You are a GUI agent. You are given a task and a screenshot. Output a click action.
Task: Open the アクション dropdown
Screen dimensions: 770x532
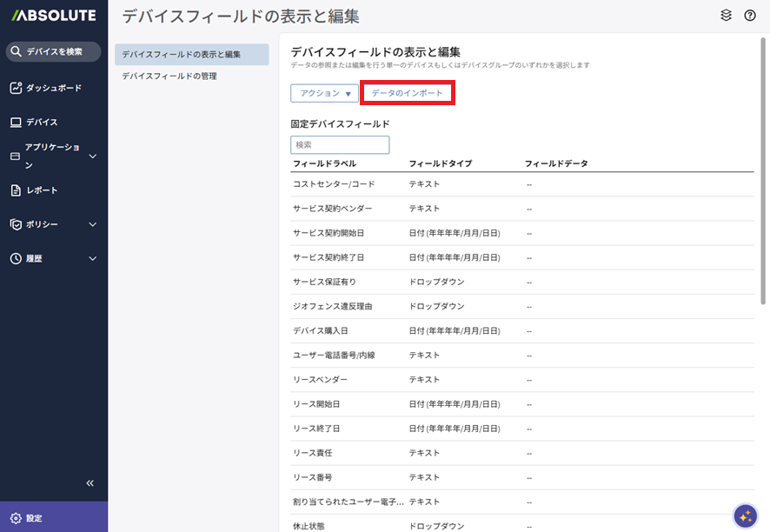324,93
